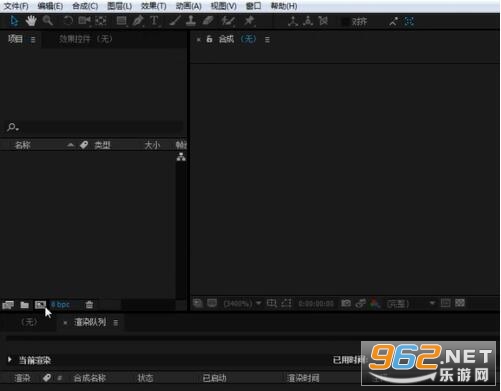This screenshot has height=391, width=501.
Task: Open the 动画(A) menu
Action: [x=189, y=6]
